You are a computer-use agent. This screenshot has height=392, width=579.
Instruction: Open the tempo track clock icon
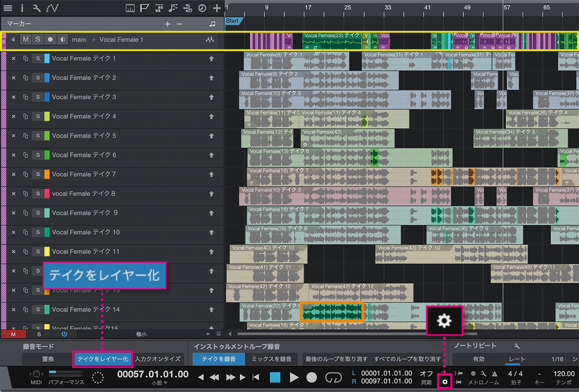pos(203,8)
